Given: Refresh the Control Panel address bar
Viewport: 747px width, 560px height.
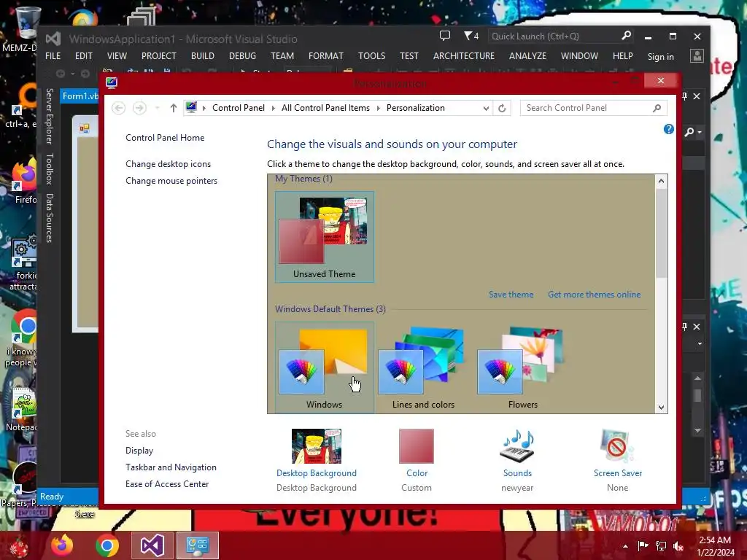Looking at the screenshot, I should pyautogui.click(x=502, y=108).
